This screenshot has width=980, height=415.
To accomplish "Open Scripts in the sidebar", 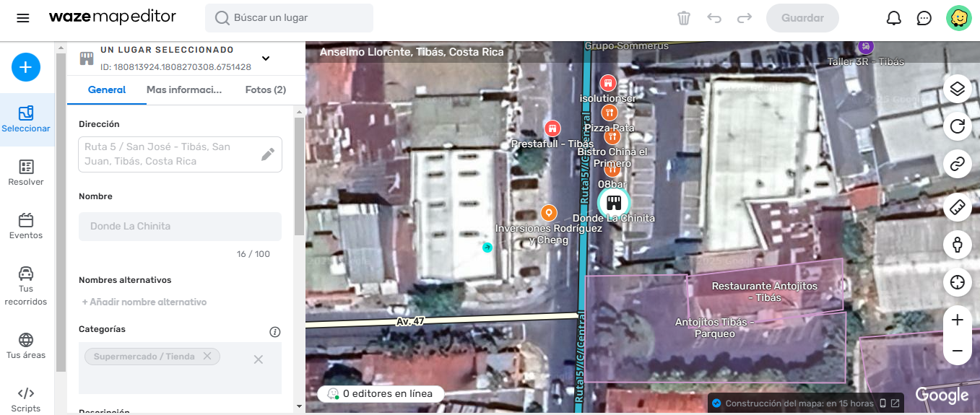I will click(x=26, y=399).
